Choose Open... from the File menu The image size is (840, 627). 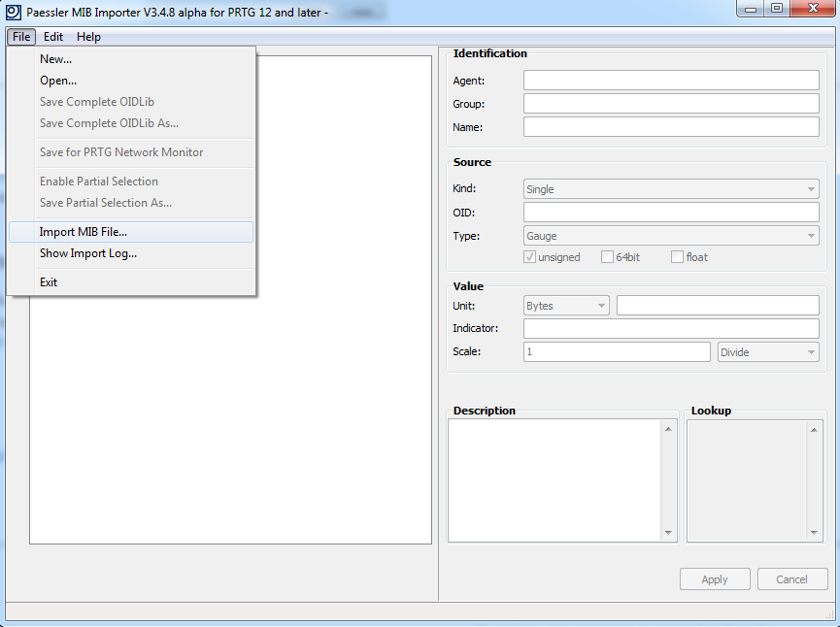(x=131, y=81)
